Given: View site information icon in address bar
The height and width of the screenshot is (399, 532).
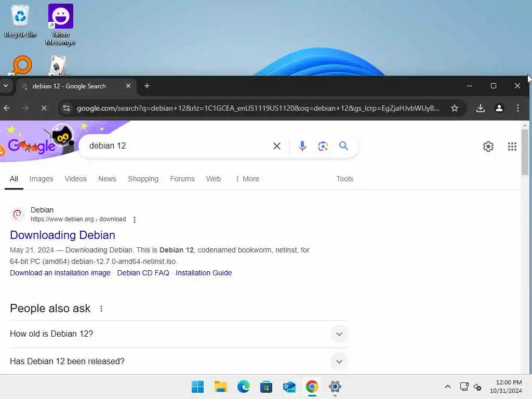Looking at the screenshot, I should [x=66, y=108].
